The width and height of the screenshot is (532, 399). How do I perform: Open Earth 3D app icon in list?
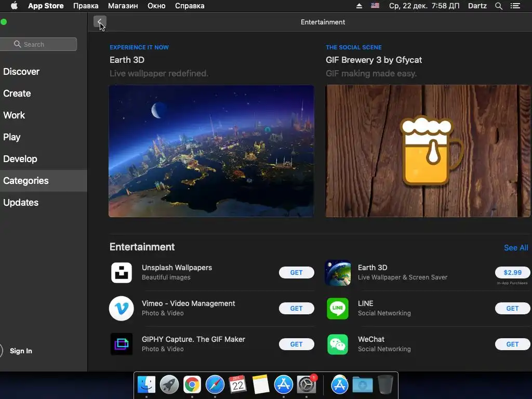click(338, 272)
